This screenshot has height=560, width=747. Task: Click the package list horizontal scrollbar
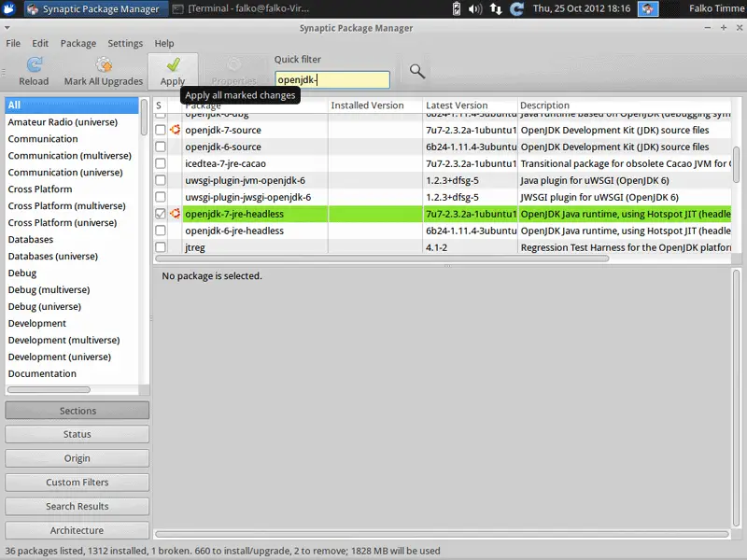pos(382,259)
